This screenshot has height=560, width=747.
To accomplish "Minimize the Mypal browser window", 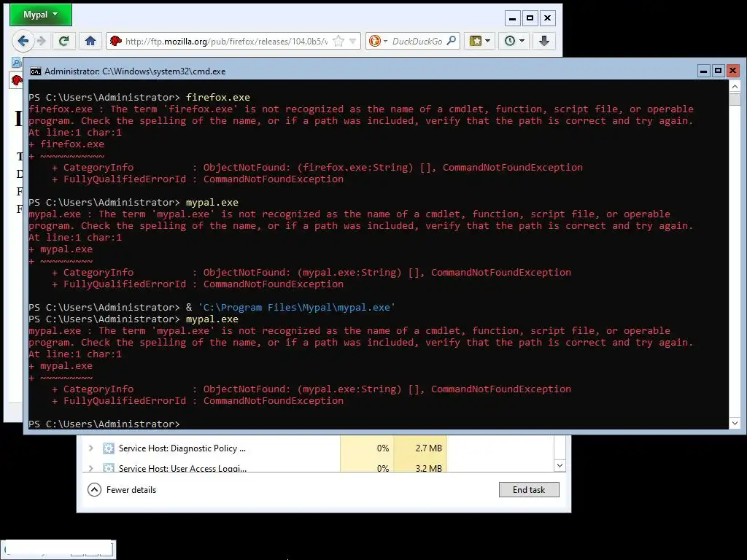I will (x=513, y=18).
